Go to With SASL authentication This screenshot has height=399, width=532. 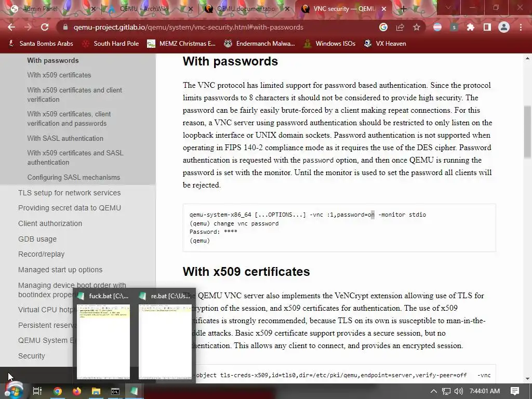65,138
